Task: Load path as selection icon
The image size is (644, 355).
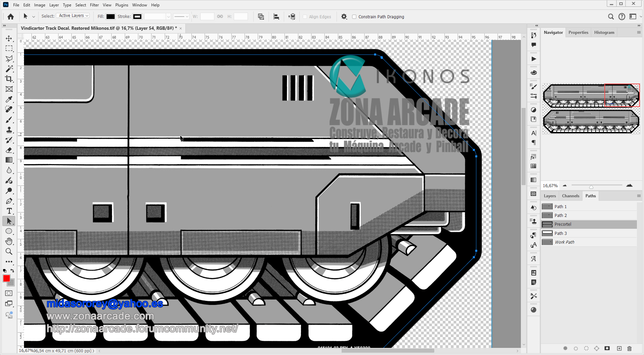Action: [586, 348]
